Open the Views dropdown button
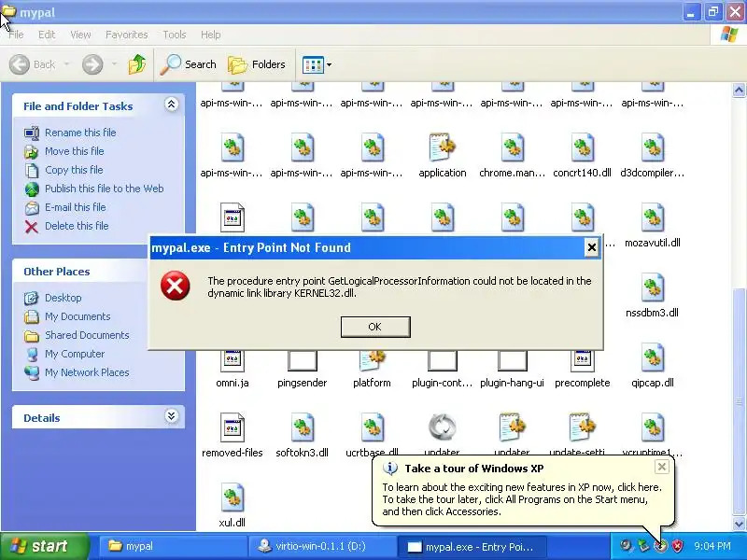 click(x=317, y=64)
